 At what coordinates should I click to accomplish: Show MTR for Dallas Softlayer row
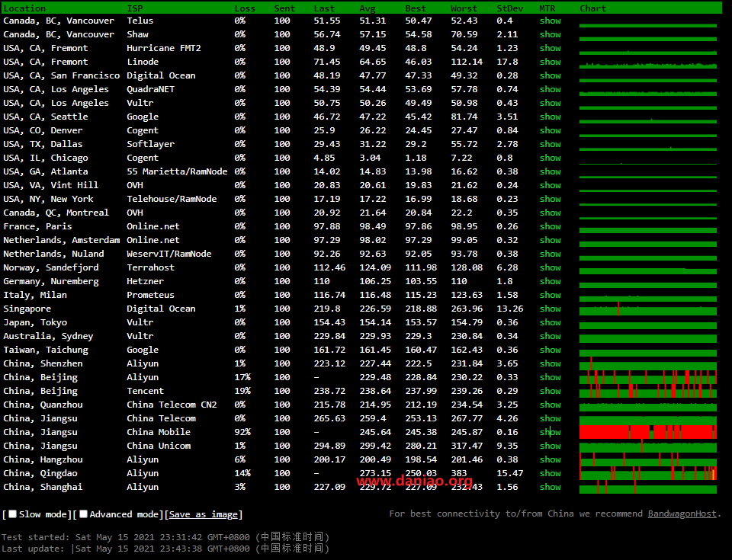(x=550, y=144)
